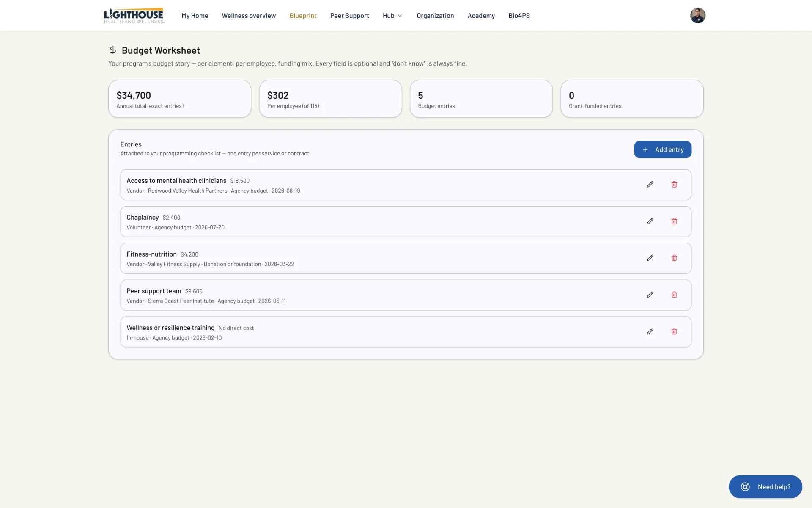
Task: Edit the Access to mental health clinicians entry
Action: tap(650, 185)
